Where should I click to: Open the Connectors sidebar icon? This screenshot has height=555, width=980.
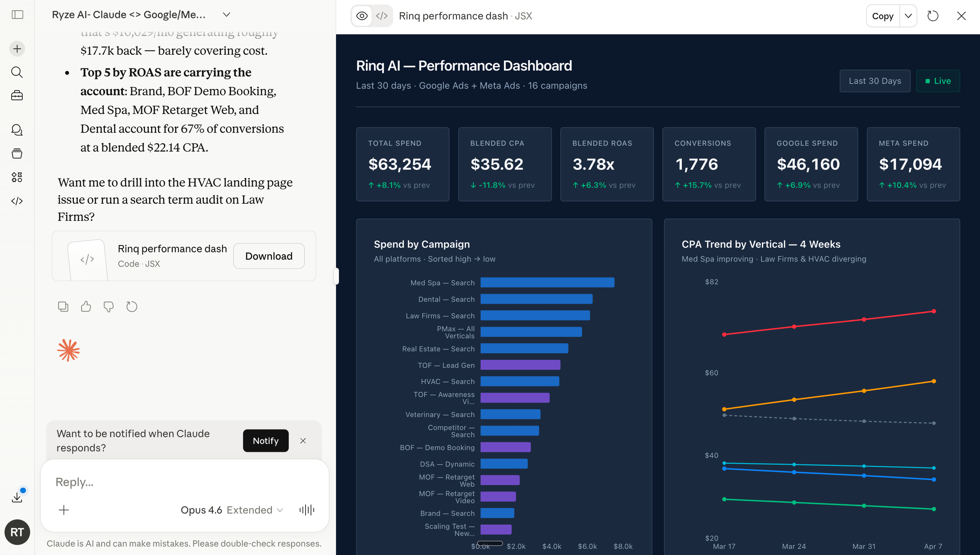click(x=17, y=177)
